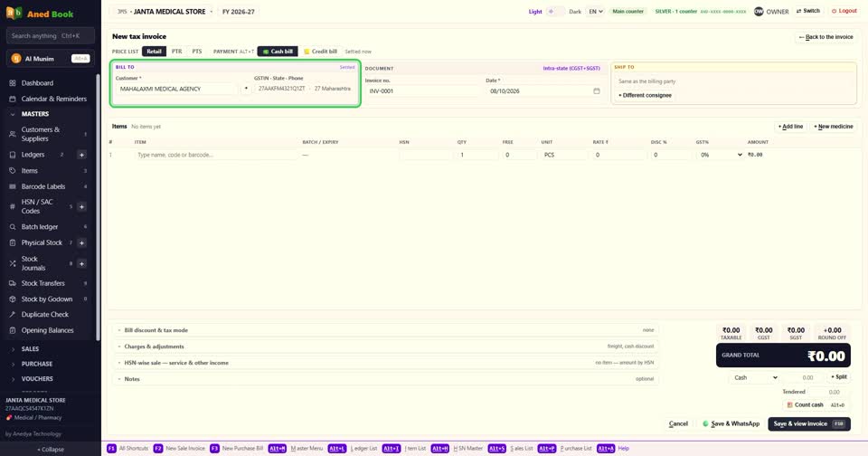Open Opening Balances from sidebar
The height and width of the screenshot is (456, 868).
(50, 330)
